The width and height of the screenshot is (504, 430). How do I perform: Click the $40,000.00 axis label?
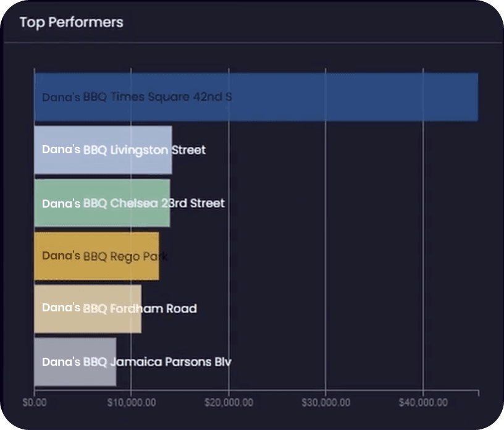[423, 403]
